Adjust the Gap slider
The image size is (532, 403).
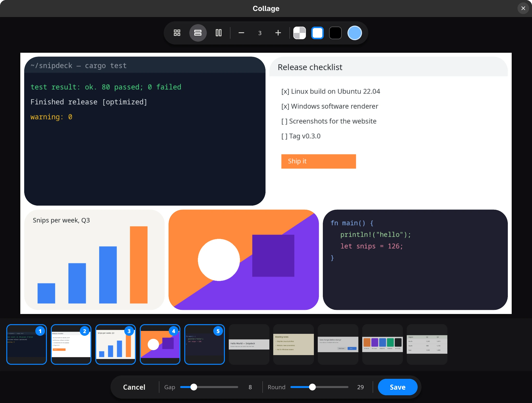pos(209,387)
